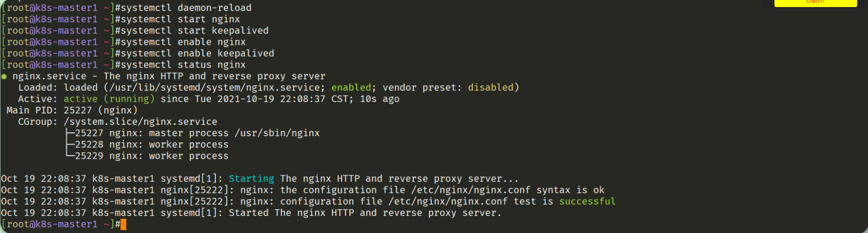868x233 pixels.
Task: Click /etc/nginx/nginx.conf in the 'syntax is ok' line
Action: [x=471, y=190]
